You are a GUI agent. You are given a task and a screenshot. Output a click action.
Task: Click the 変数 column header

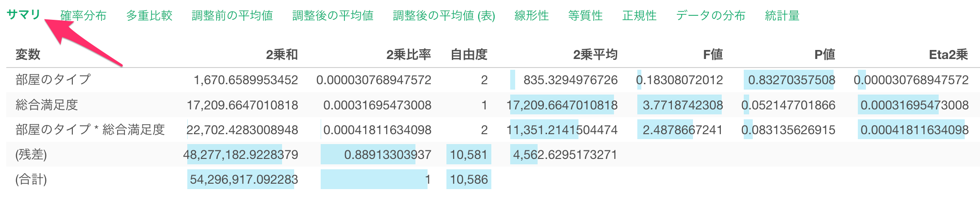coord(28,55)
